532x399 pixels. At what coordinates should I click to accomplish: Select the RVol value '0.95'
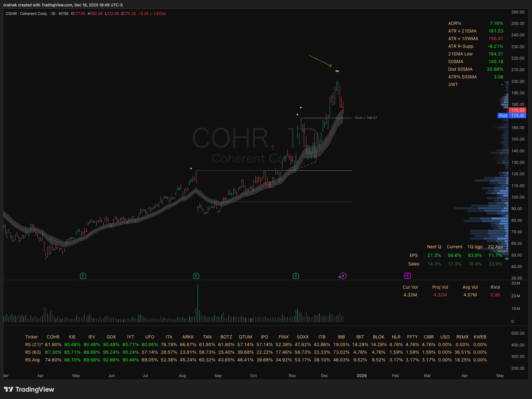pos(495,295)
